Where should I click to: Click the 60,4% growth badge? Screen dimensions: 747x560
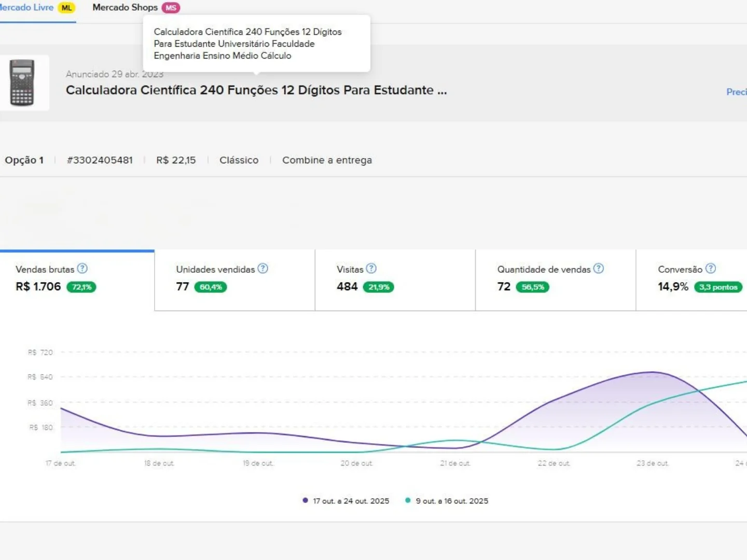coord(211,287)
